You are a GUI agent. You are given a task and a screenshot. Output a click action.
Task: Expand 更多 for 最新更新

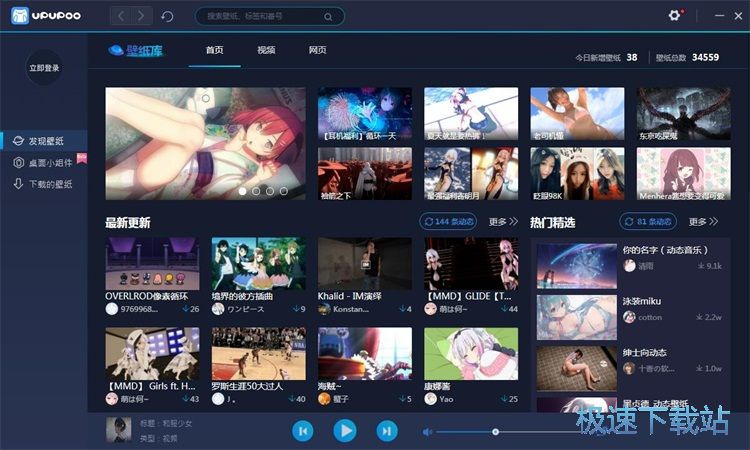coord(503,222)
